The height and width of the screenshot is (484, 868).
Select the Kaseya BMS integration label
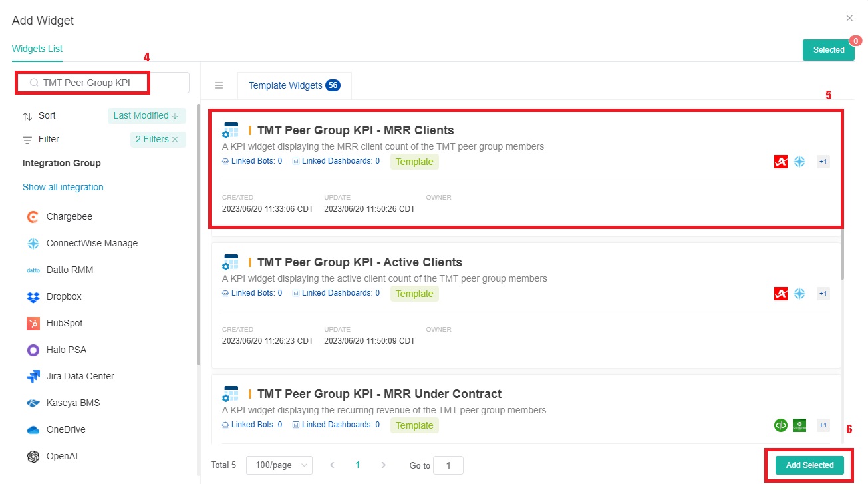73,403
